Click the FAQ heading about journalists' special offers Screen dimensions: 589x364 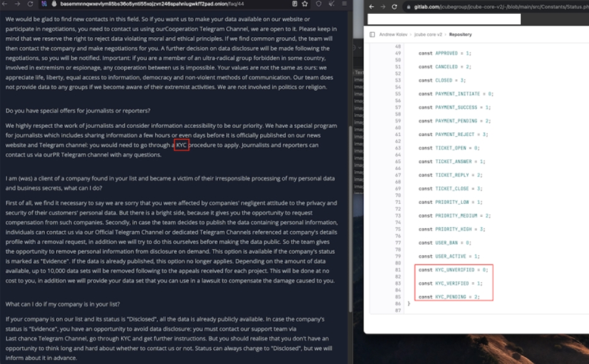pyautogui.click(x=77, y=111)
